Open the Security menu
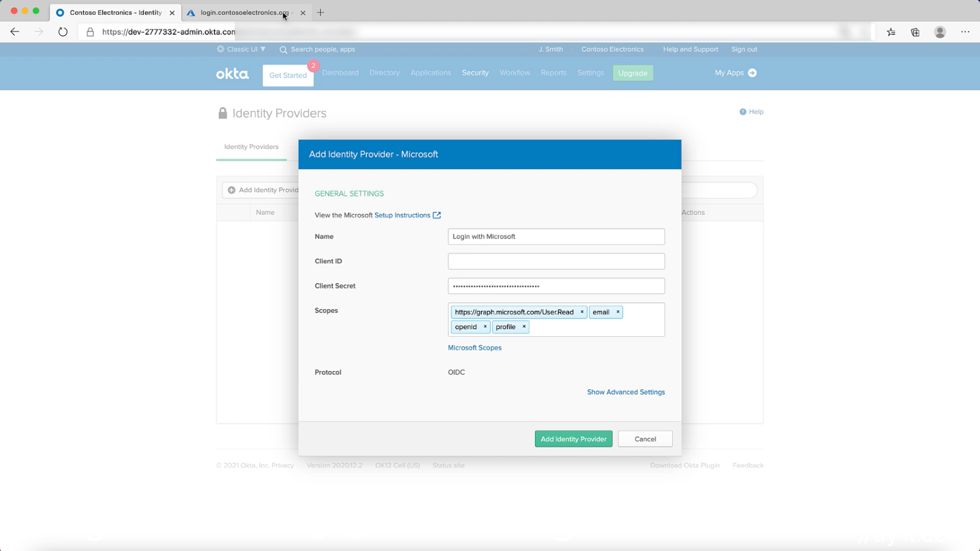The height and width of the screenshot is (551, 980). (475, 73)
